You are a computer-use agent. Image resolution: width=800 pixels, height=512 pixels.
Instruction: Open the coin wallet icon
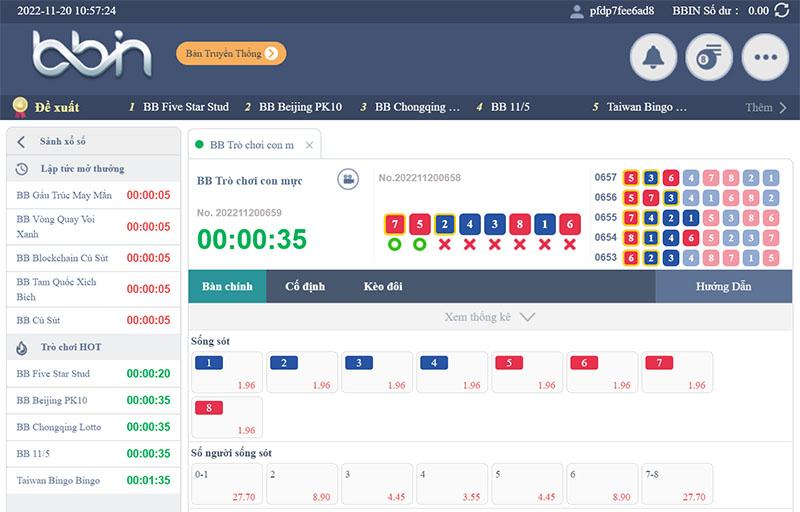709,57
